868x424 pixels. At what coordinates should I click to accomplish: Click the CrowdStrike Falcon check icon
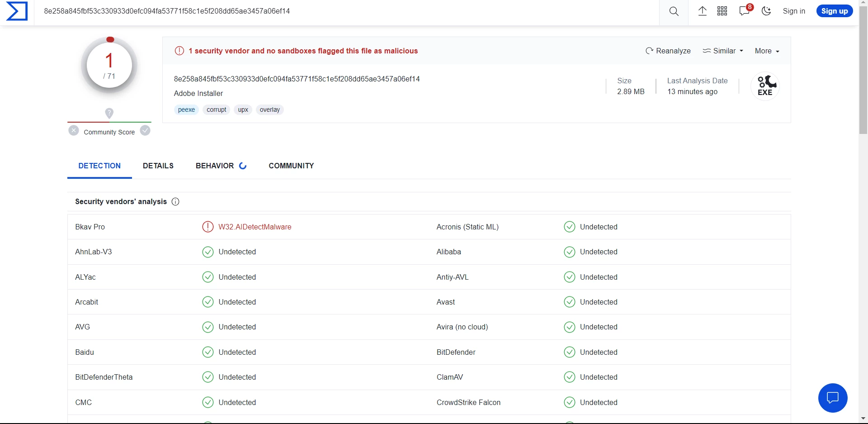(569, 402)
